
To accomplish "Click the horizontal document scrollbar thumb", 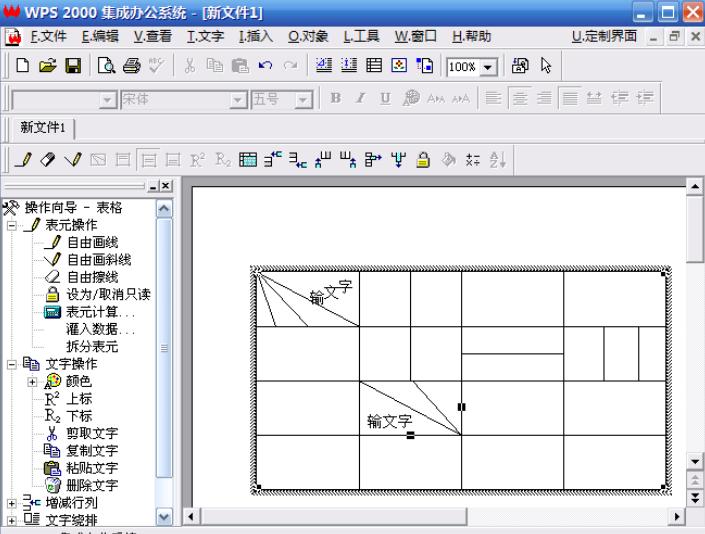I will (334, 517).
